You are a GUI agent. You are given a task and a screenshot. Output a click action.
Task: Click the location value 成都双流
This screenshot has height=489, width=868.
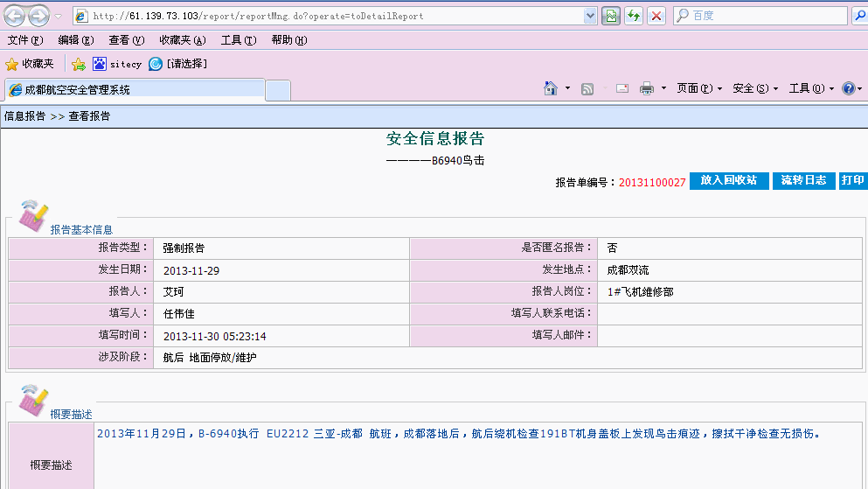click(628, 270)
